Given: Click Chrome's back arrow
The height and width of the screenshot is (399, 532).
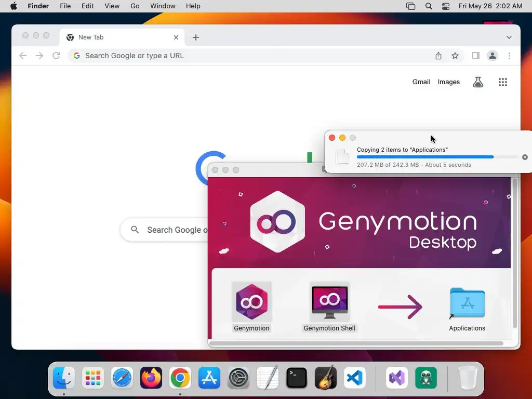Looking at the screenshot, I should (x=23, y=56).
